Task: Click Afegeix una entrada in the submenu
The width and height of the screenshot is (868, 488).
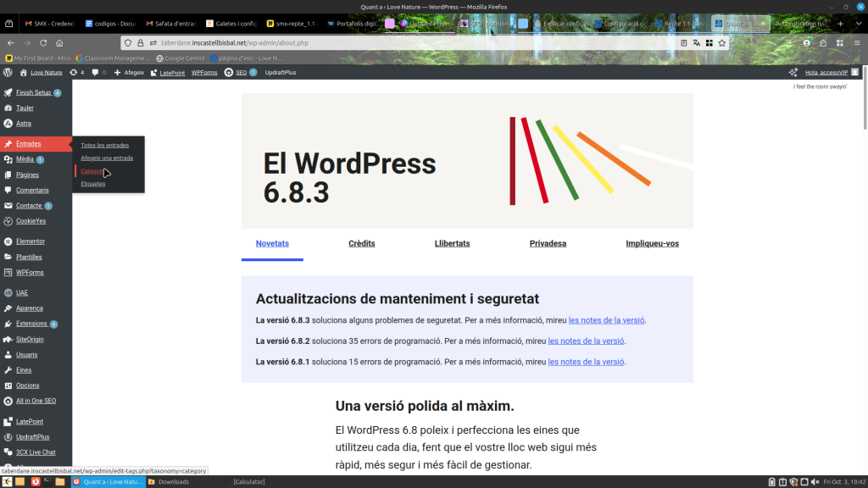Action: tap(107, 158)
